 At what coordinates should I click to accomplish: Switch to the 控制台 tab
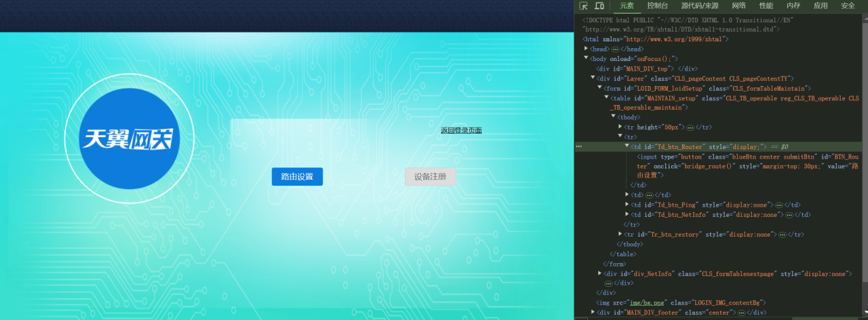click(x=657, y=5)
